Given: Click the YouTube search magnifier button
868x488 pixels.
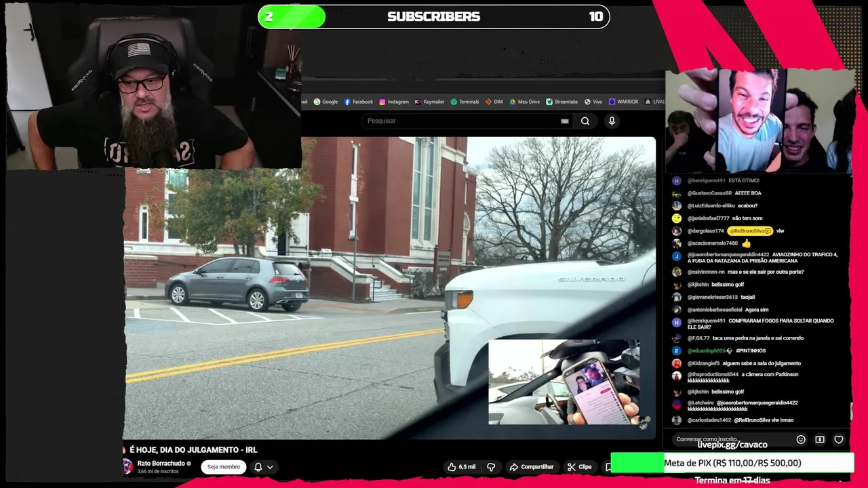Looking at the screenshot, I should 585,121.
